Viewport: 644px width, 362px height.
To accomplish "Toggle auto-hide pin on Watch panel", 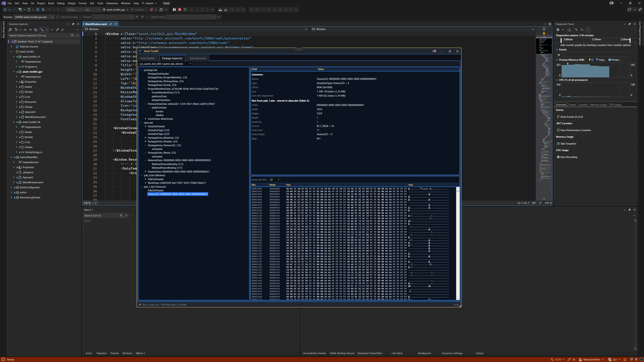I will point(630,210).
